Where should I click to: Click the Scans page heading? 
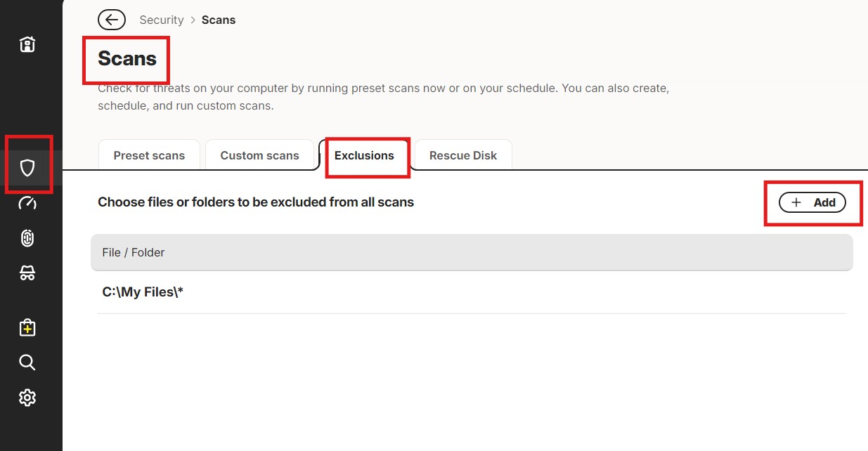click(x=127, y=58)
